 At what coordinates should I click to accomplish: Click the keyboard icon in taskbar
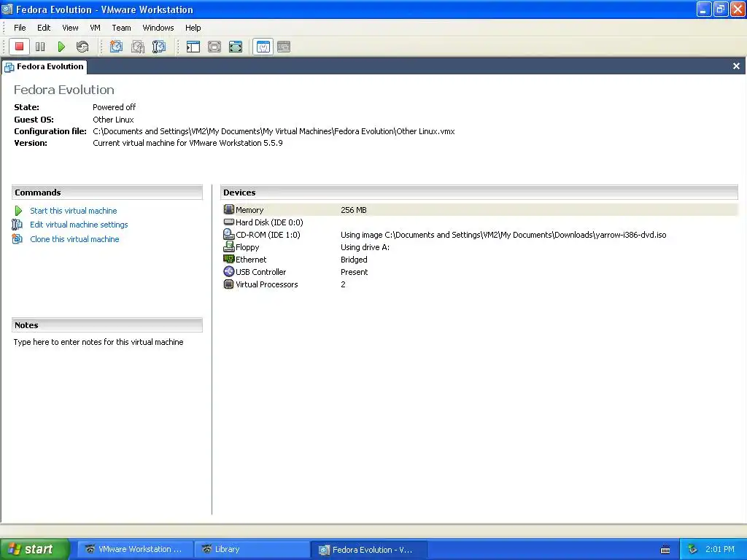[x=665, y=550]
